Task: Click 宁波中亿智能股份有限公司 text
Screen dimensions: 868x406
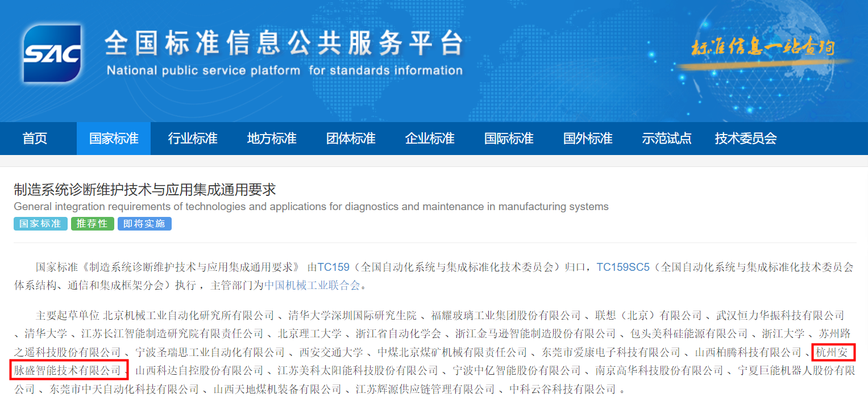Action: click(517, 371)
